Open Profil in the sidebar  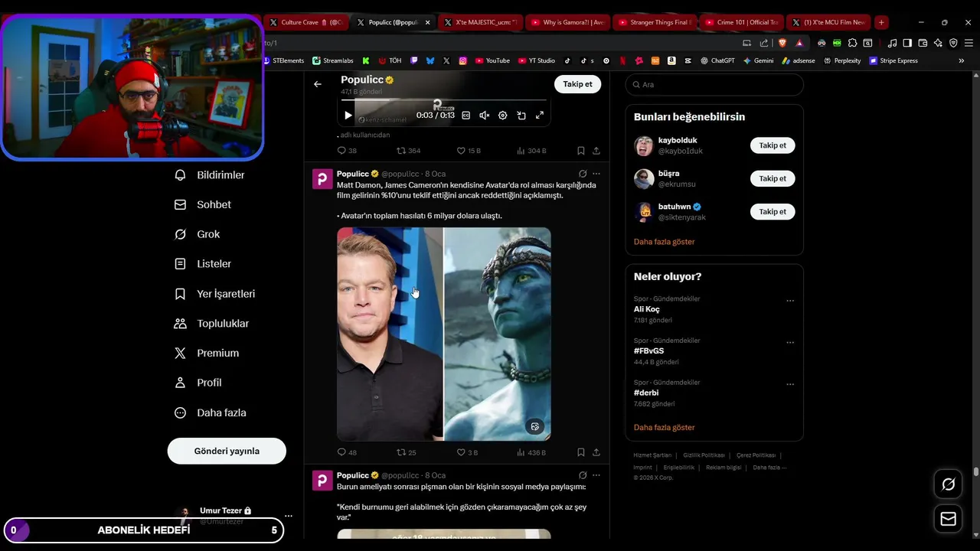pyautogui.click(x=198, y=383)
